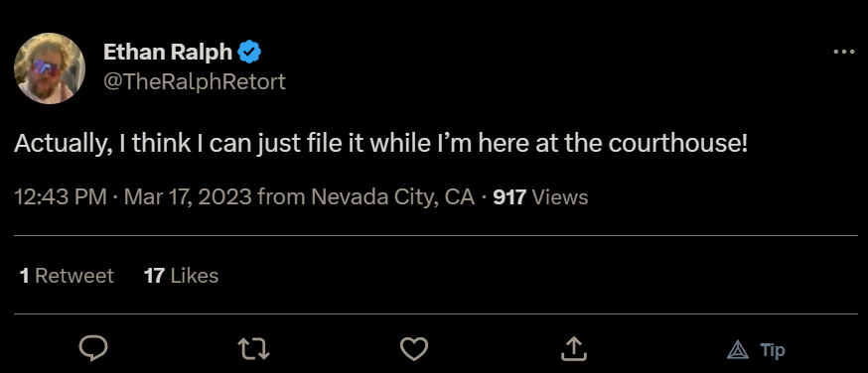The image size is (868, 373).
Task: Open the @TheRalphRetort handle link
Action: [195, 81]
